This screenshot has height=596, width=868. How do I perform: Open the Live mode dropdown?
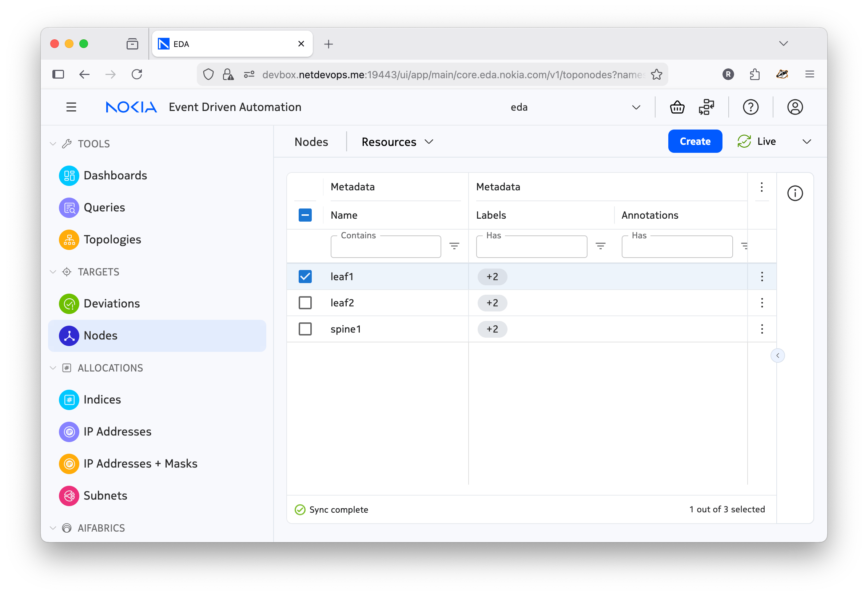tap(807, 142)
